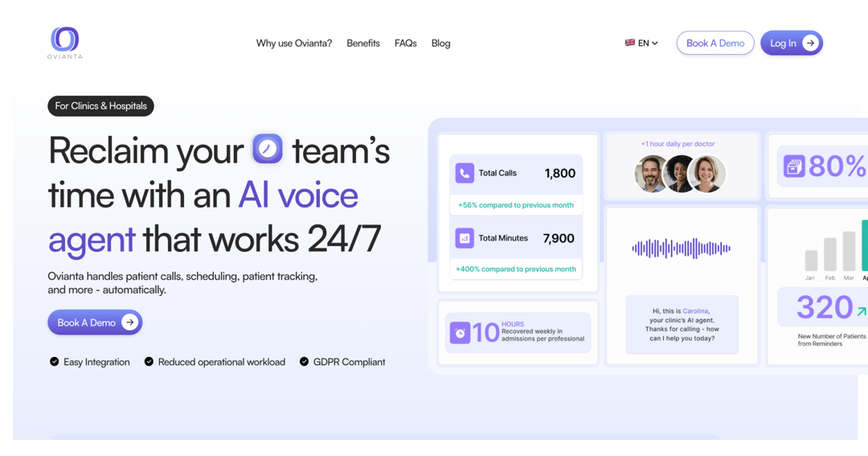868x456 pixels.
Task: Click the "1,800" total calls value
Action: coord(559,174)
